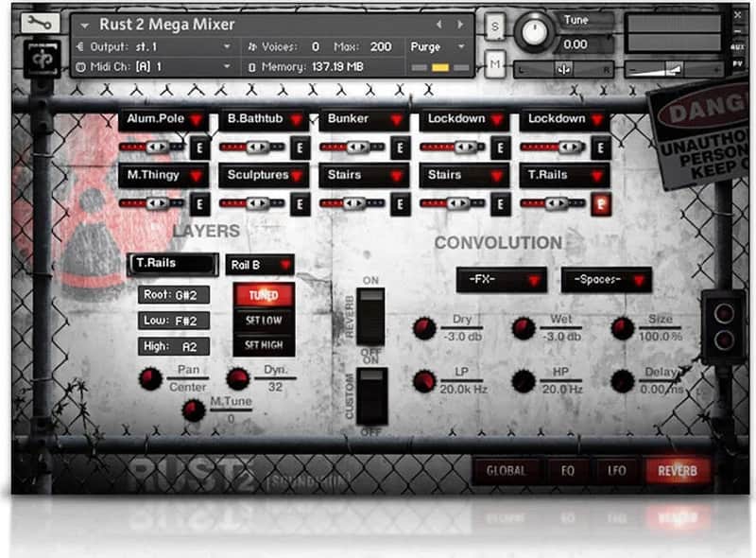Open the -FX- convolution dropdown
Image resolution: width=756 pixels, height=558 pixels.
[502, 280]
